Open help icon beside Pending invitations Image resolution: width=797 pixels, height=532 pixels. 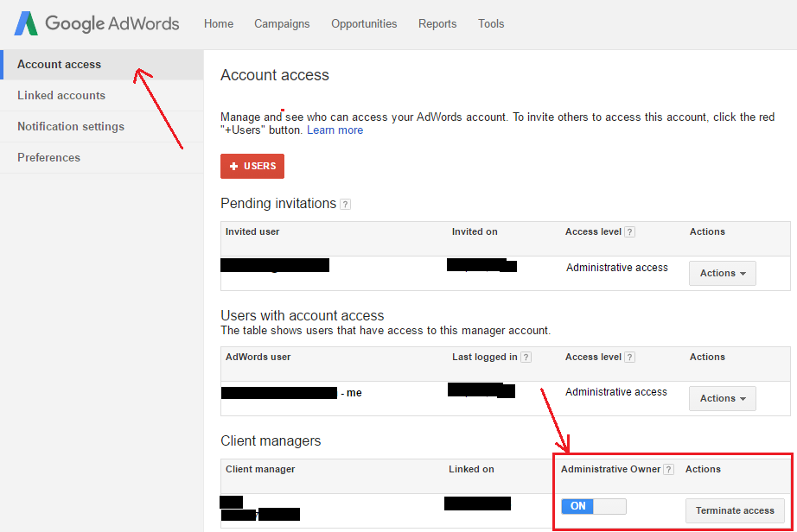pyautogui.click(x=345, y=204)
